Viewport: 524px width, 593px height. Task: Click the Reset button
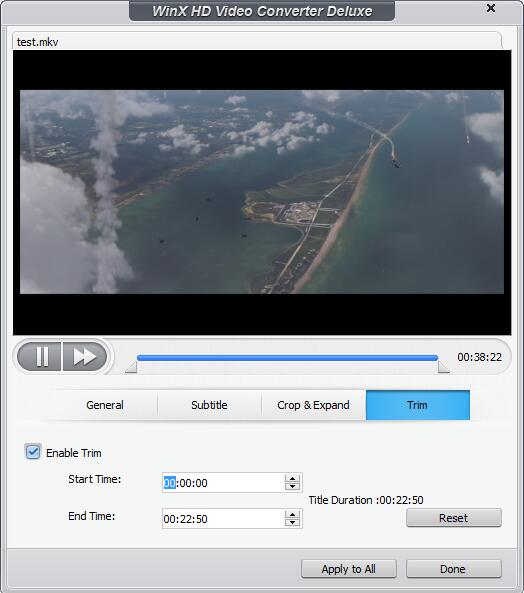point(454,518)
